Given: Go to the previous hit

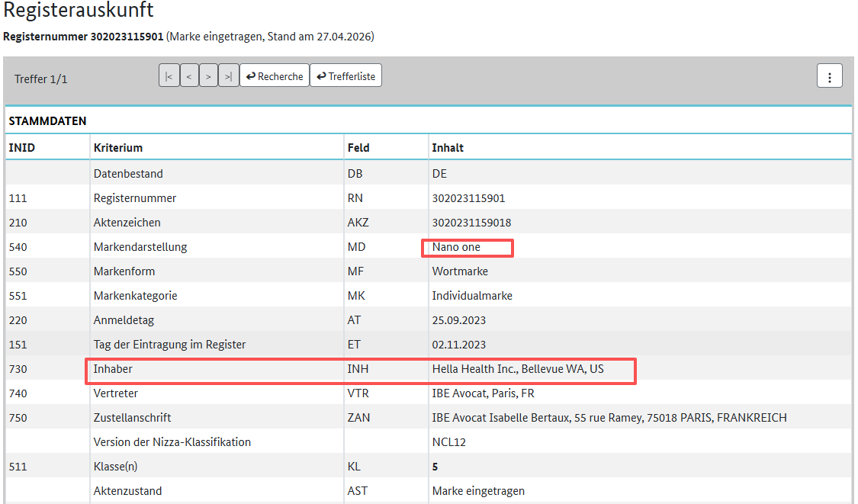Looking at the screenshot, I should 189,76.
